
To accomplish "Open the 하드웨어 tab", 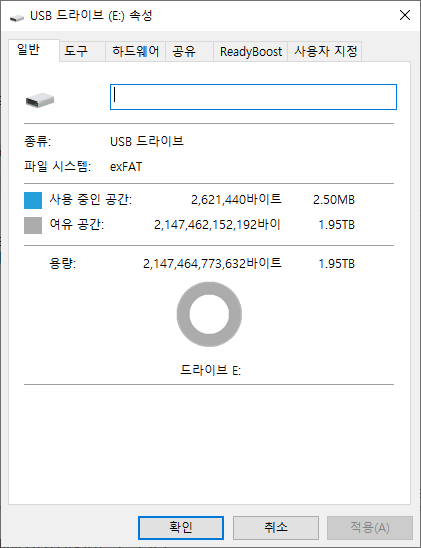I will 136,52.
